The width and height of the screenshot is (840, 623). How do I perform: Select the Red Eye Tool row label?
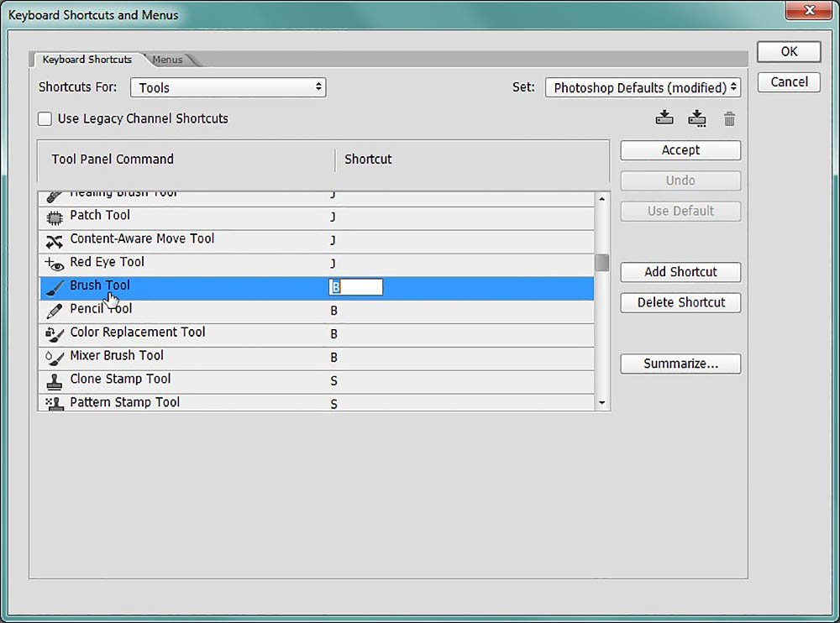[108, 262]
